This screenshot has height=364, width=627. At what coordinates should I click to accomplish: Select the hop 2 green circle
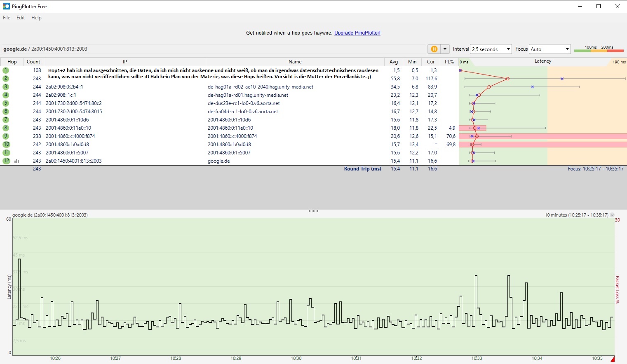click(x=6, y=78)
